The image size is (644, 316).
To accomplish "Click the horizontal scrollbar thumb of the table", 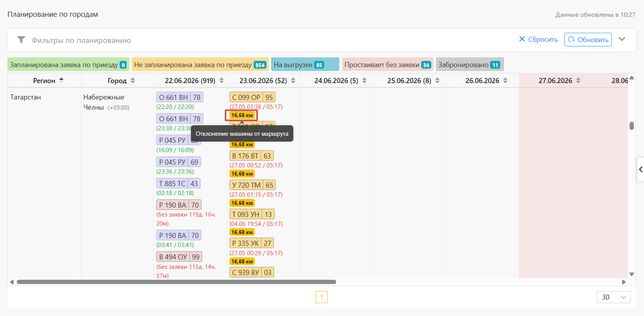I will click(x=176, y=282).
